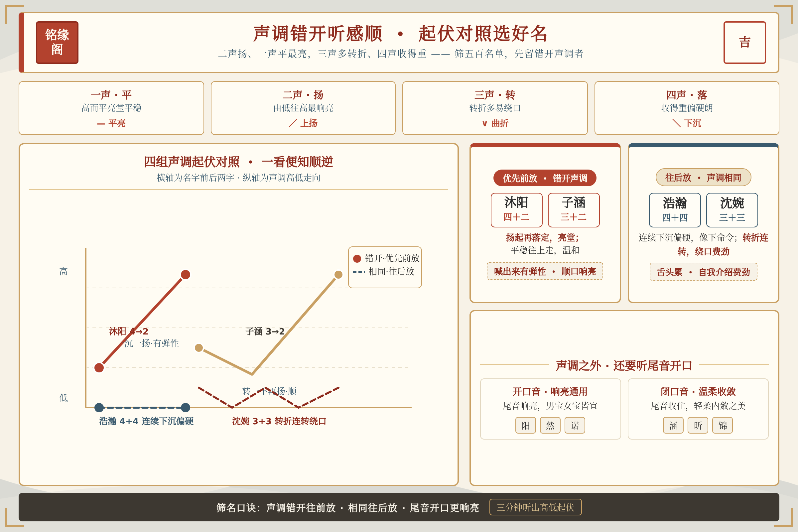
Task: Click the 闭口音·温柔收敛 heading
Action: [x=698, y=392]
